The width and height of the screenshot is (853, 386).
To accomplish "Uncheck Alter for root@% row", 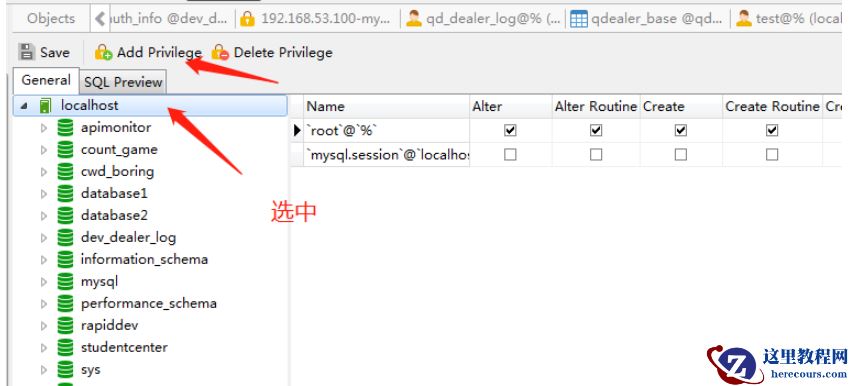I will tap(510, 130).
